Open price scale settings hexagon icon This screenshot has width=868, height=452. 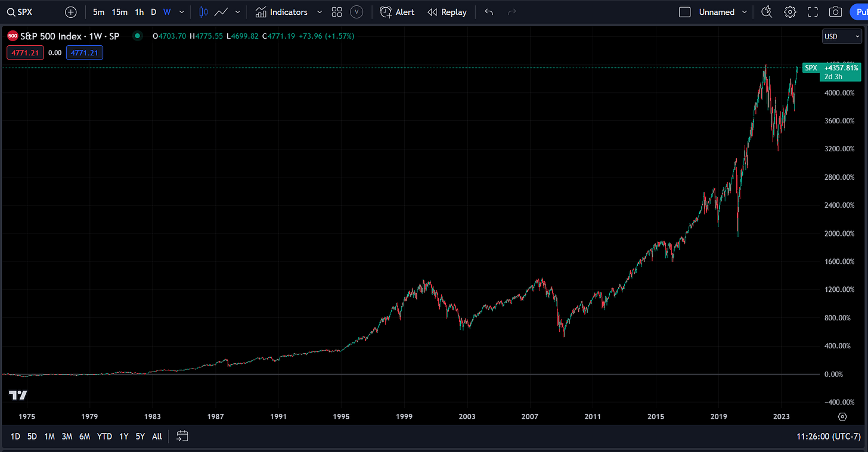click(x=842, y=416)
